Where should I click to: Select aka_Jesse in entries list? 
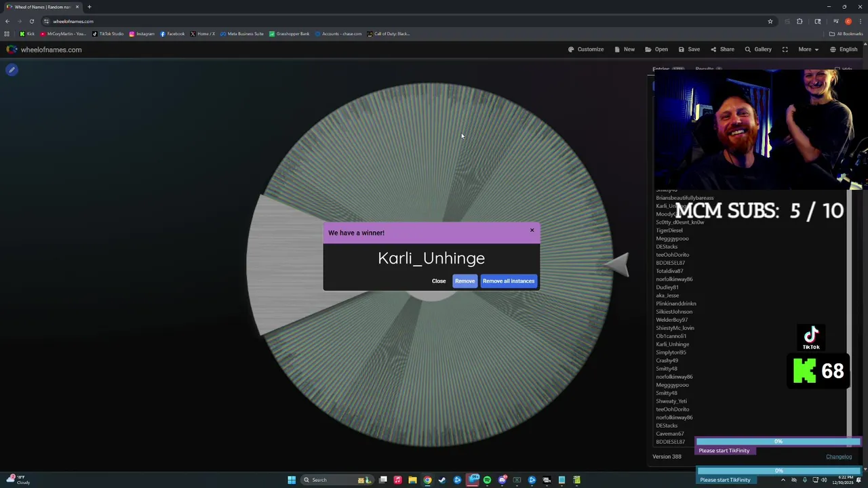pyautogui.click(x=667, y=296)
